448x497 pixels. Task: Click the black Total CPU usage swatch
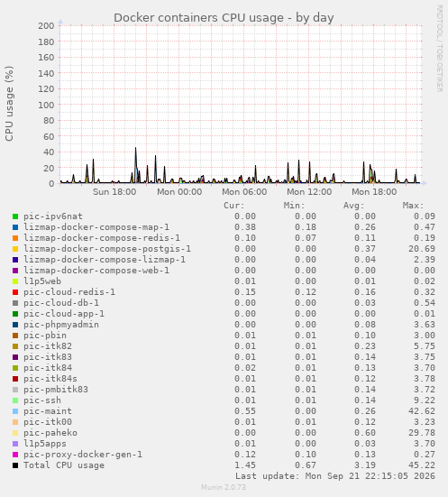coord(15,465)
